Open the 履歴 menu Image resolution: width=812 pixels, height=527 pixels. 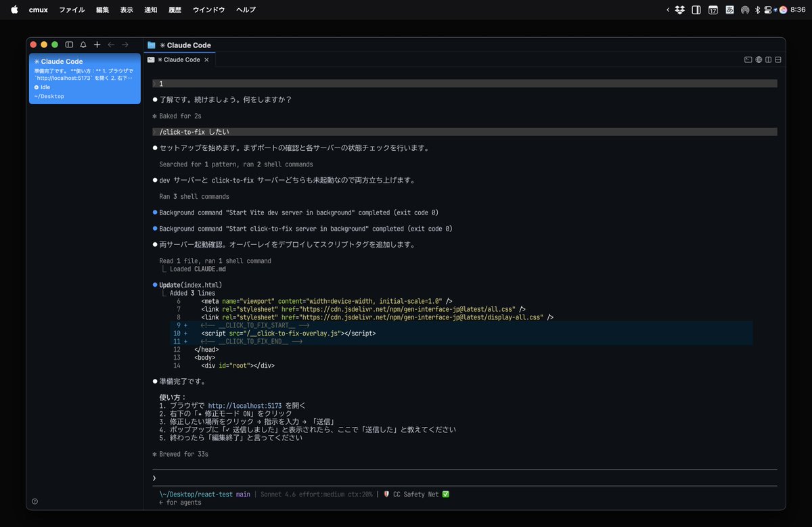pyautogui.click(x=175, y=9)
